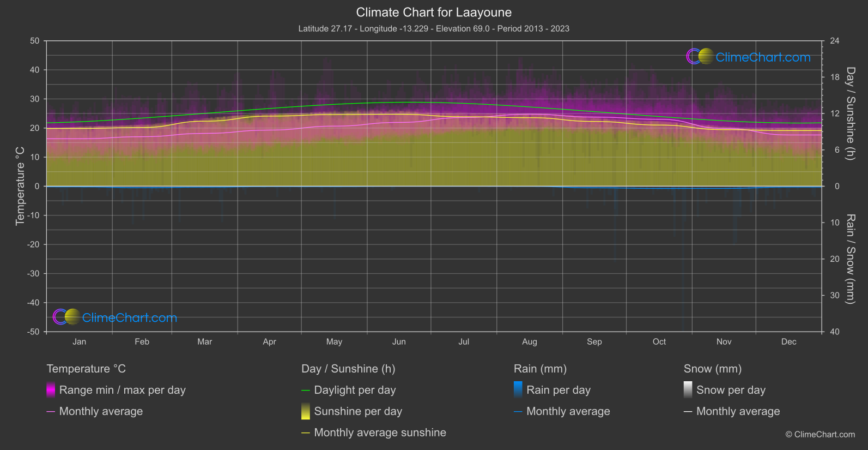The width and height of the screenshot is (868, 450).
Task: Click the 'Day / Sunshine (h)' legend heading
Action: [348, 369]
